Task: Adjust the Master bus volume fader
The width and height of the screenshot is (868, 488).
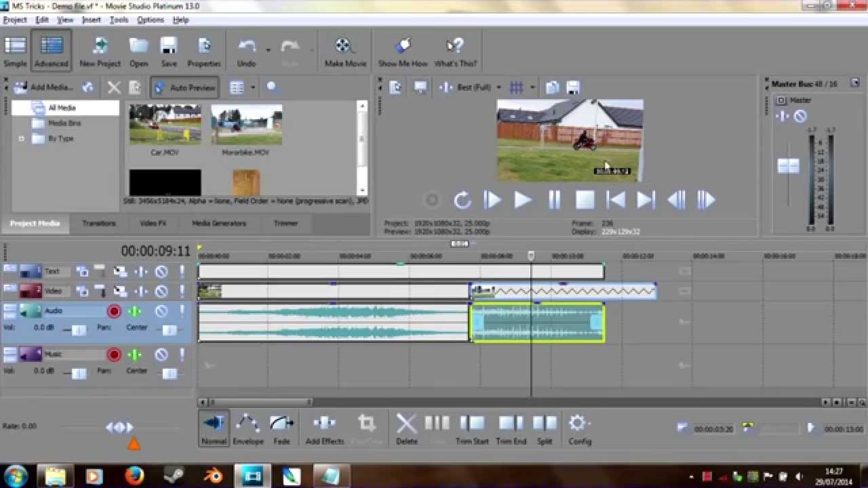Action: [788, 166]
